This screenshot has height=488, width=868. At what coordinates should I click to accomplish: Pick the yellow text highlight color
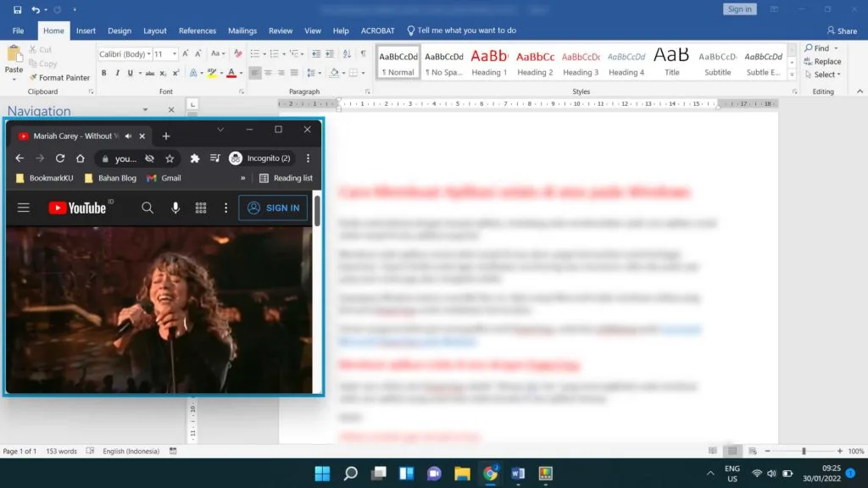pyautogui.click(x=211, y=73)
